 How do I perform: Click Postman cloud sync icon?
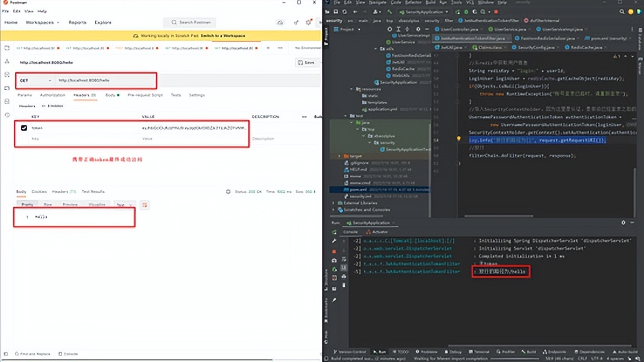280,22
